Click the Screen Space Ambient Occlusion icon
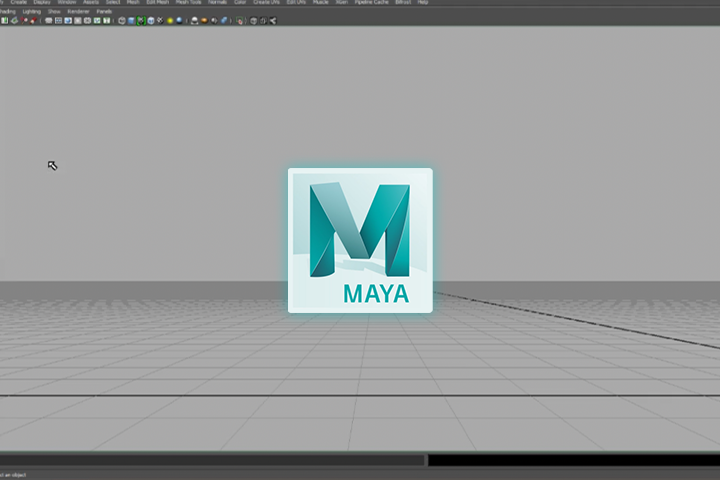720x480 pixels. pyautogui.click(x=195, y=21)
